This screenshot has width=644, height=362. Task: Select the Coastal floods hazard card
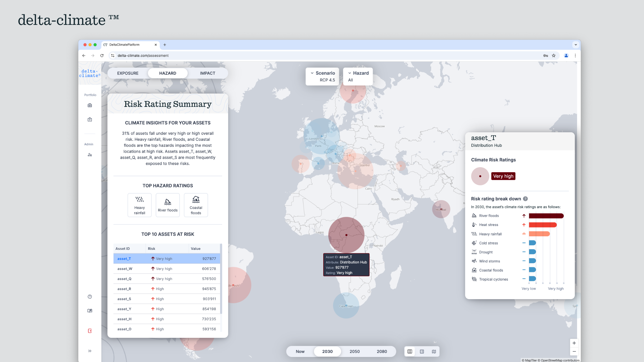click(196, 205)
